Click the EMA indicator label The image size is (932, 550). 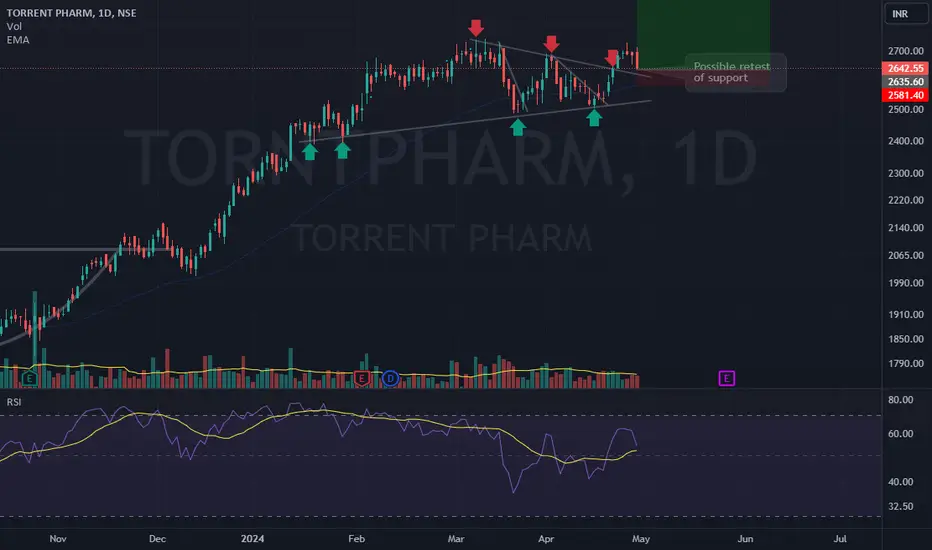pos(18,40)
